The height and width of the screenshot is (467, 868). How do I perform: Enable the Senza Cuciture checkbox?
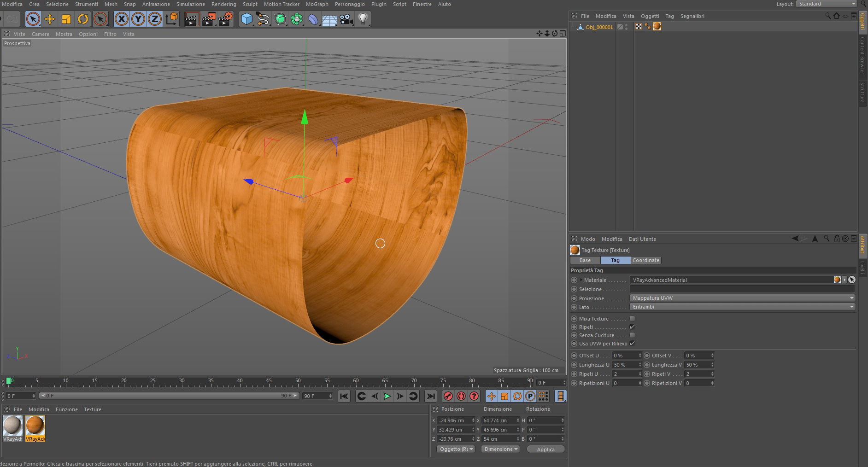tap(632, 335)
